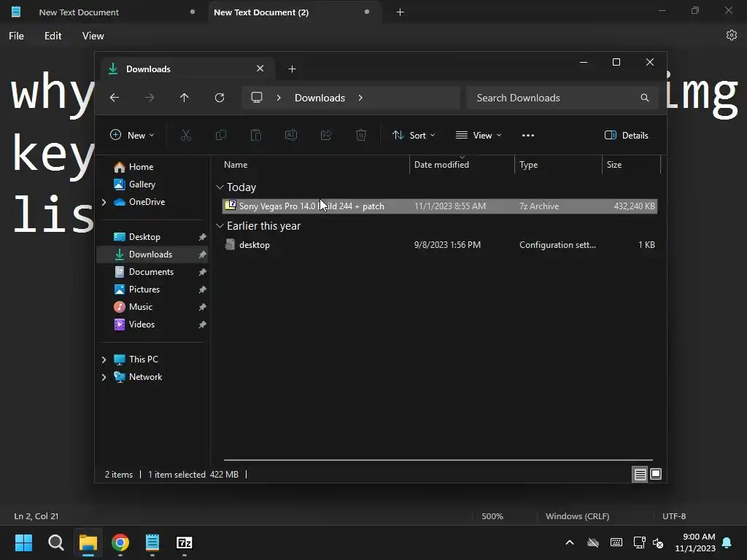Open Gallery in navigation pane

tap(142, 184)
